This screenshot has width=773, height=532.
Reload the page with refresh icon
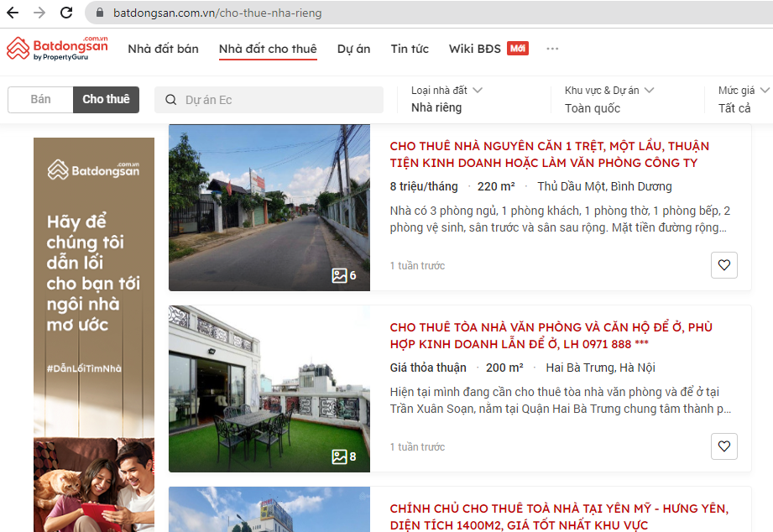click(x=65, y=13)
